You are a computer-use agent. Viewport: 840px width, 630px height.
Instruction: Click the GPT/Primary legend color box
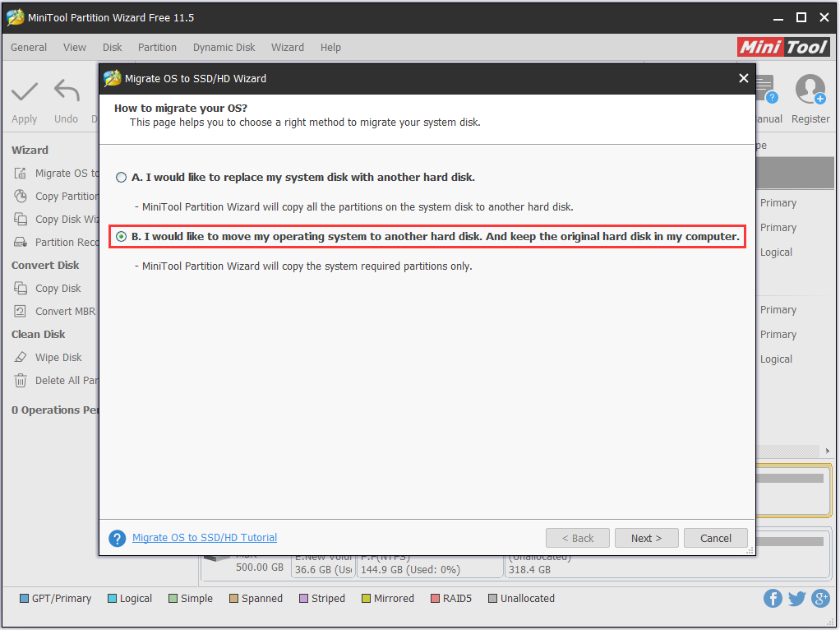pos(24,599)
